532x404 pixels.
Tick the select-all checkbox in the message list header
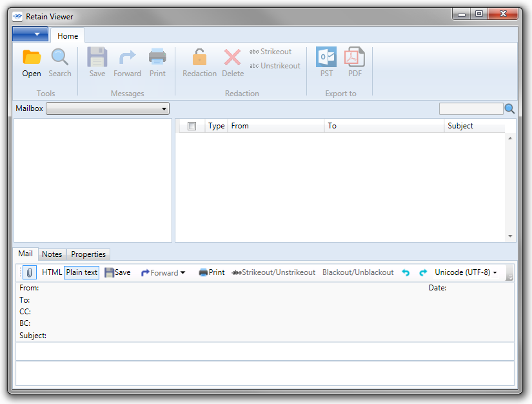click(x=192, y=126)
